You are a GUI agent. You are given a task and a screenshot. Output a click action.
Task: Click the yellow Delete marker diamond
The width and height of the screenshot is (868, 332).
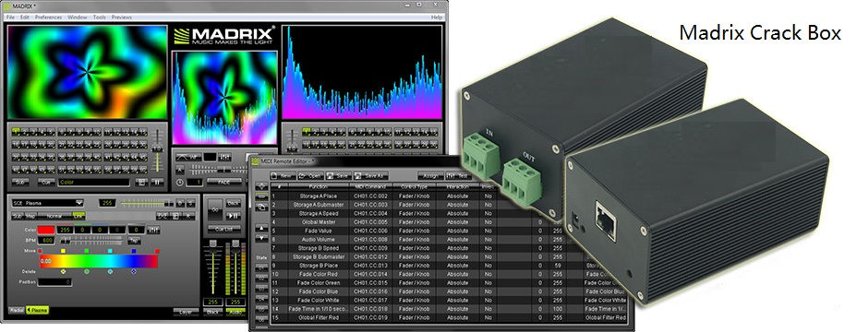pyautogui.click(x=63, y=272)
